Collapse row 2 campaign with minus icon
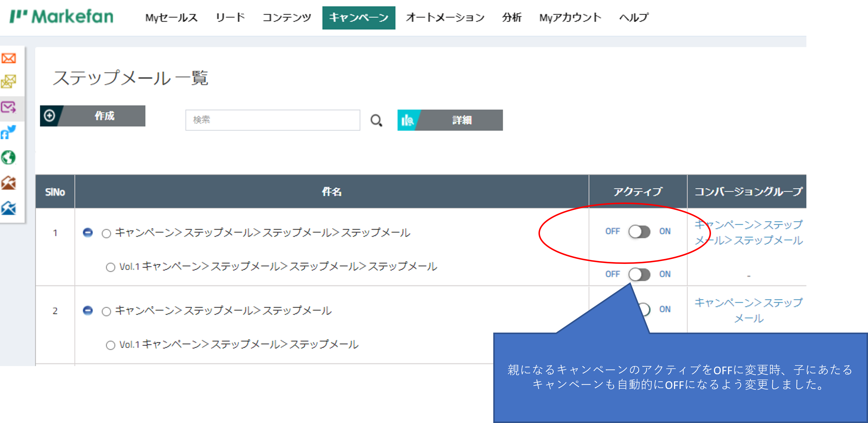Viewport: 868px width, 423px height. [x=88, y=310]
